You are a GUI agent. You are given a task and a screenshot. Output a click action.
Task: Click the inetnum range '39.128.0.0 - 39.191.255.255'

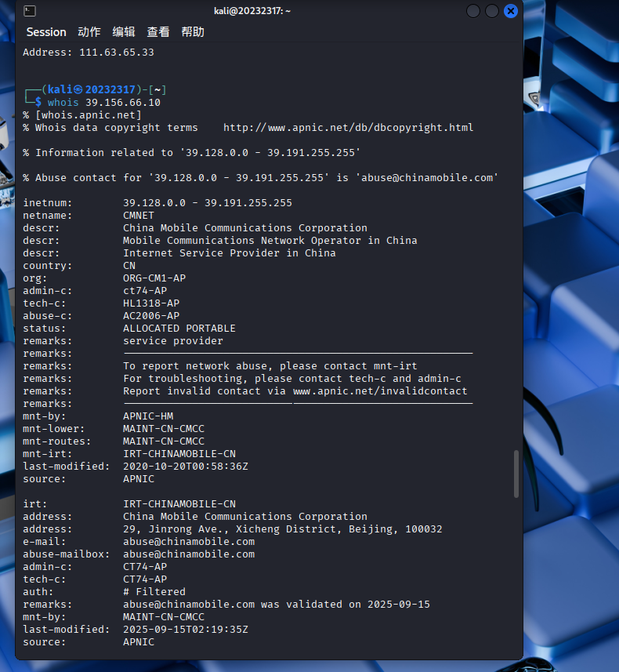[x=208, y=203]
